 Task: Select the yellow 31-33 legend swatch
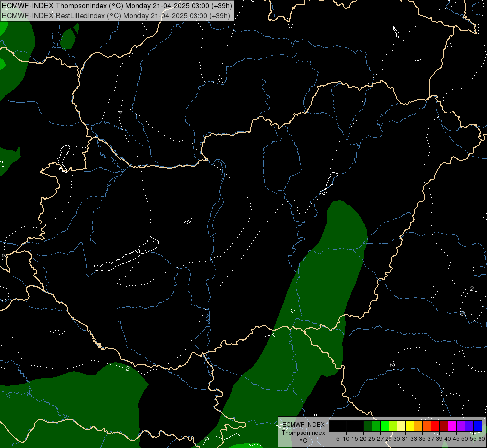click(x=410, y=426)
